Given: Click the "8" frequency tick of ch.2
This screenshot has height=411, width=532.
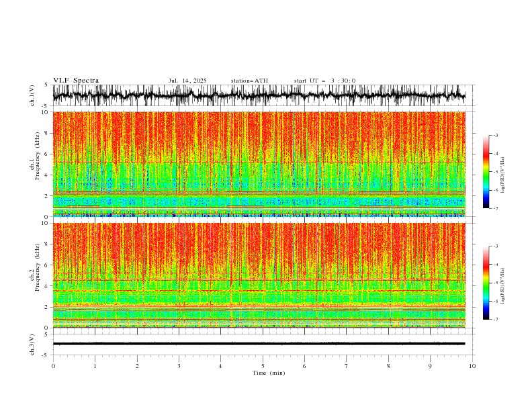Looking at the screenshot, I should 47,244.
